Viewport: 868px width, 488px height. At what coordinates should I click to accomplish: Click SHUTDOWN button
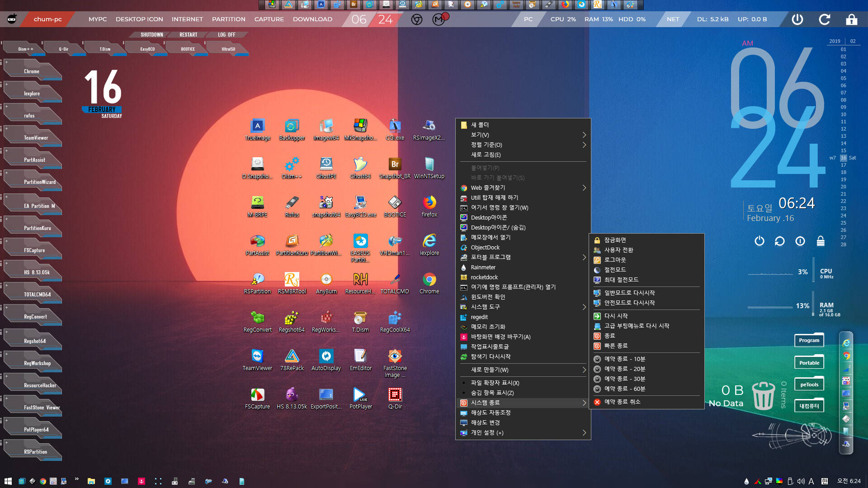tap(151, 35)
